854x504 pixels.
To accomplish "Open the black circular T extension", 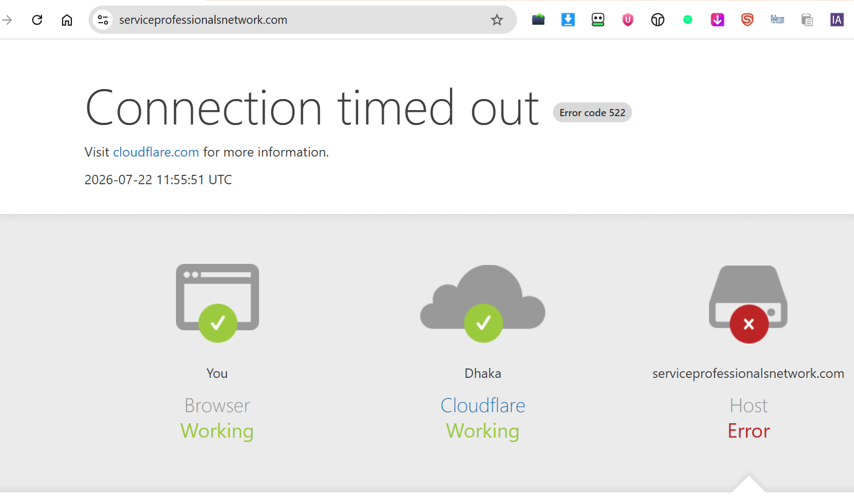I will click(658, 20).
